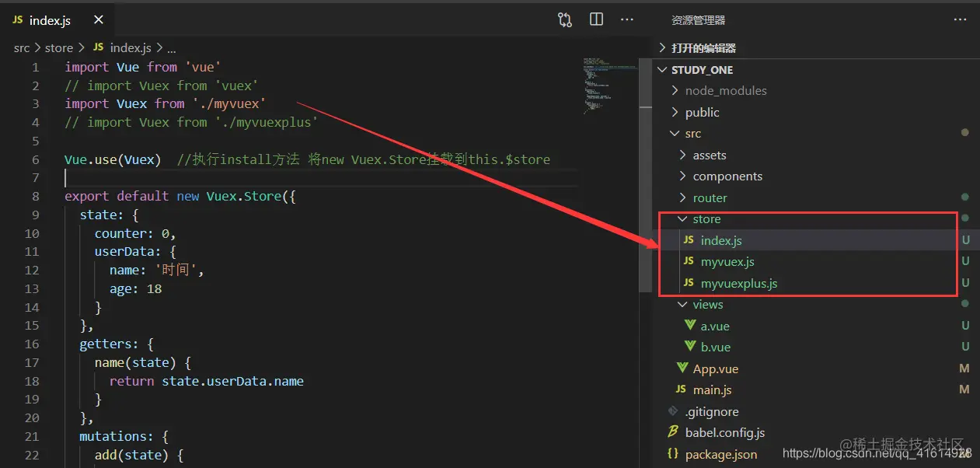Close the index.js editor tab
The width and height of the screenshot is (980, 468).
tap(98, 20)
